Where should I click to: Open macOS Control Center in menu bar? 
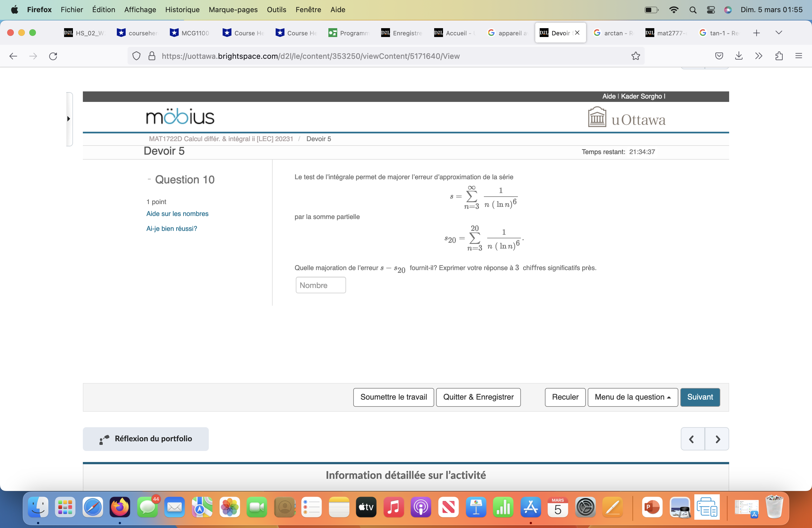click(711, 10)
